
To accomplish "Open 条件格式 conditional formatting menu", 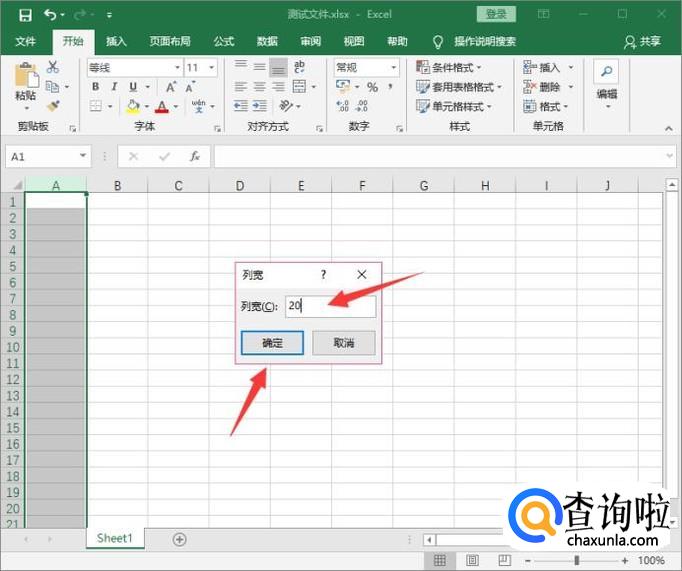I will [x=449, y=67].
